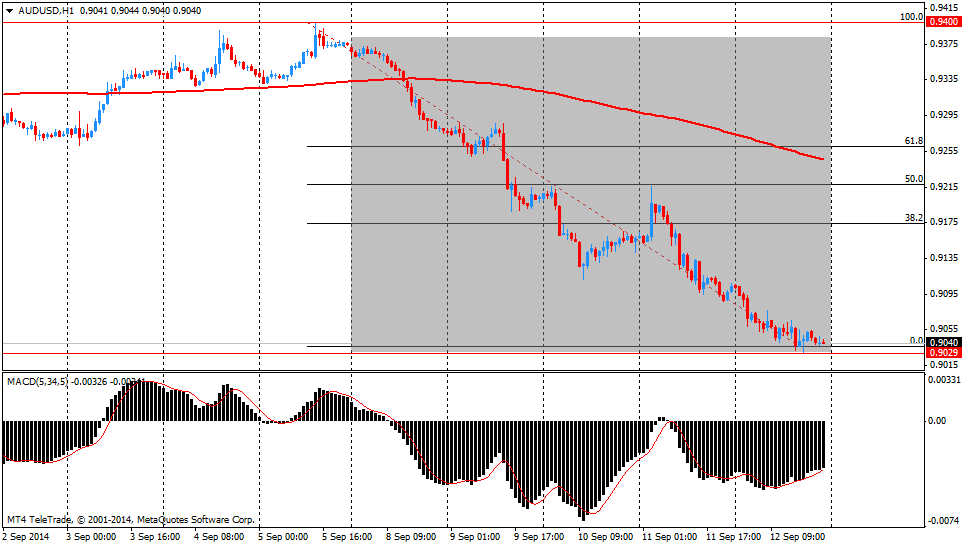
Task: Click the 0.00331 MACD scale value
Action: [945, 380]
